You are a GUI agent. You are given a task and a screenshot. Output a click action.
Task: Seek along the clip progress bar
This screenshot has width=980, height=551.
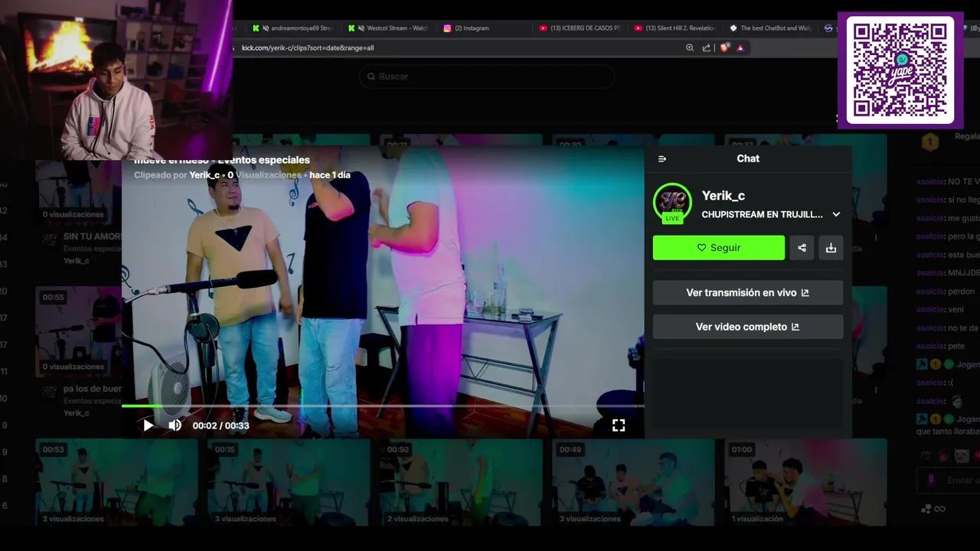click(383, 406)
